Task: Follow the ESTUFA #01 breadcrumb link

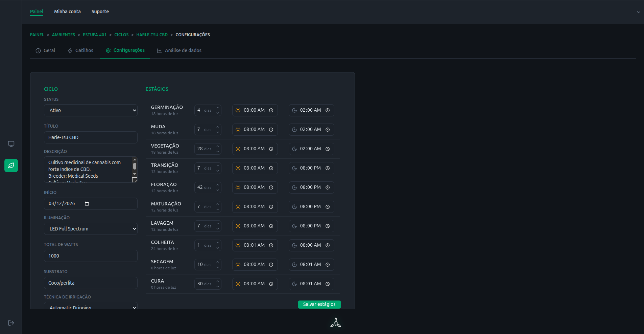Action: click(95, 35)
